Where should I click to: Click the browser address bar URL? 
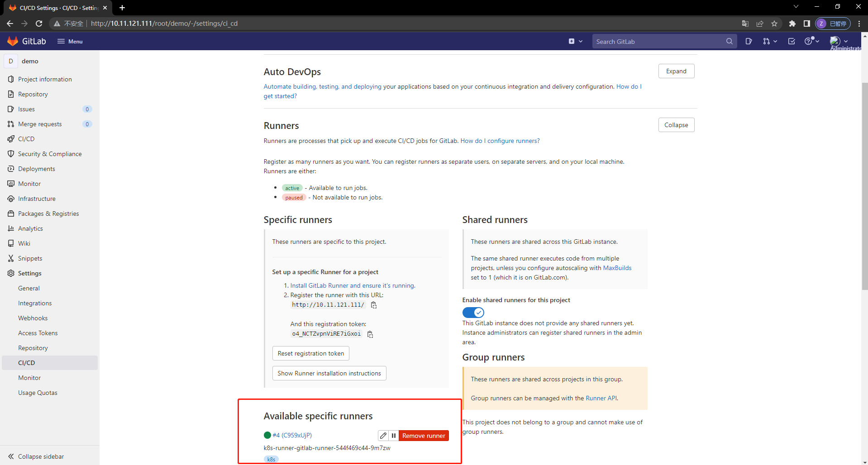click(x=164, y=24)
